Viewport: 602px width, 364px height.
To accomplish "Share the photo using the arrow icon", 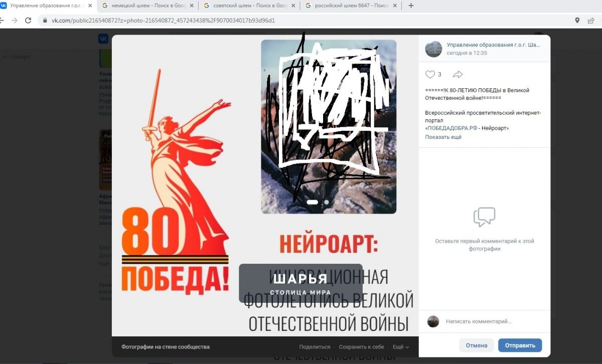I will click(458, 74).
